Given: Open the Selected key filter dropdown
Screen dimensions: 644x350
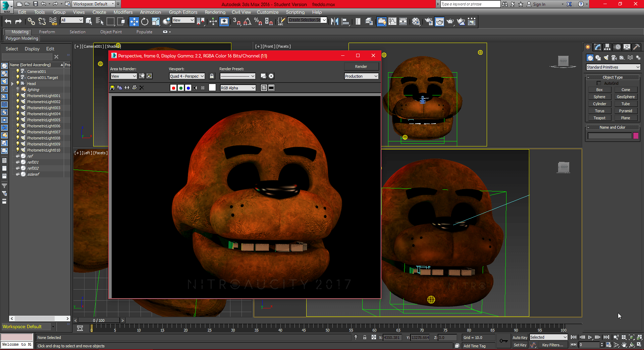Looking at the screenshot, I should click(x=548, y=337).
